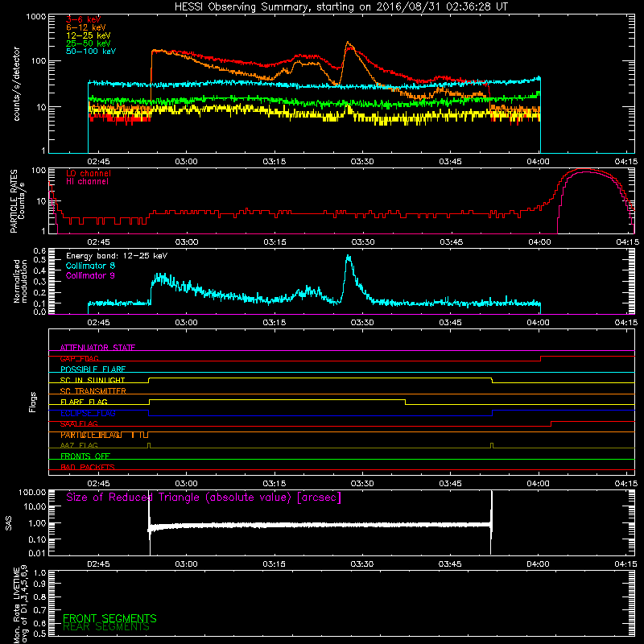
Task: Click the FRONT SEGMENTS legend label
Action: pyautogui.click(x=109, y=618)
